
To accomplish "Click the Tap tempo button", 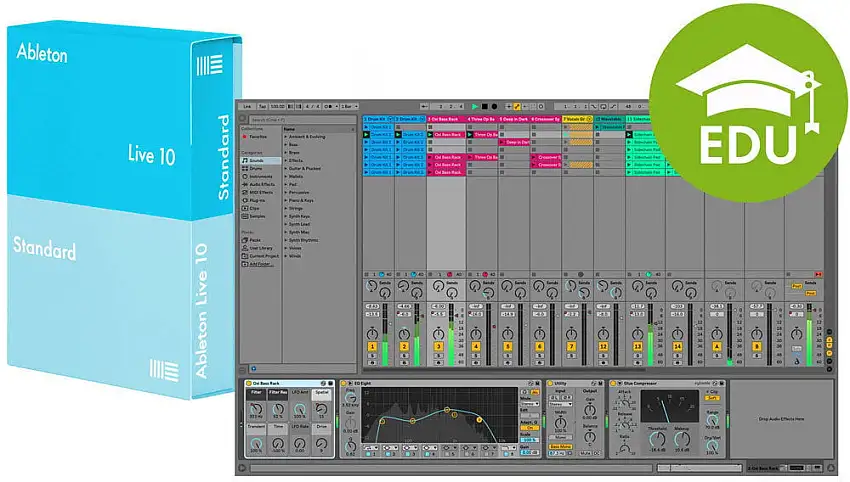I will pyautogui.click(x=262, y=107).
